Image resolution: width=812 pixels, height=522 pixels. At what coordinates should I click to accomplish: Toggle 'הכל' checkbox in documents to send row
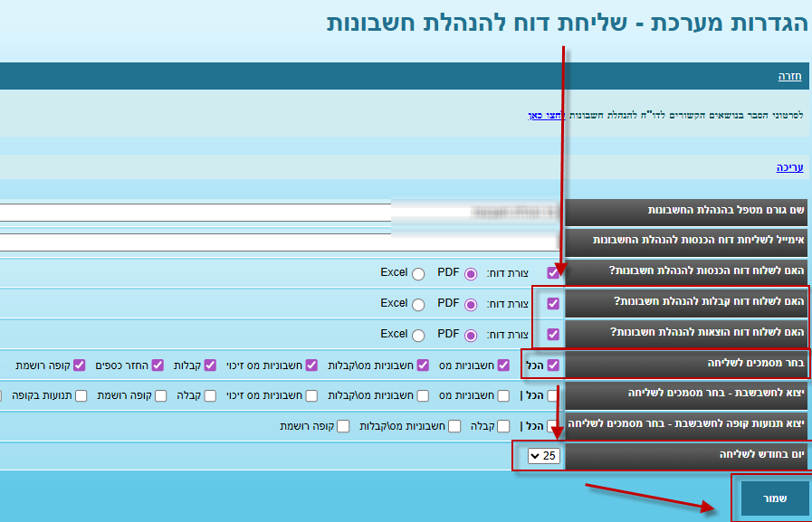click(553, 365)
